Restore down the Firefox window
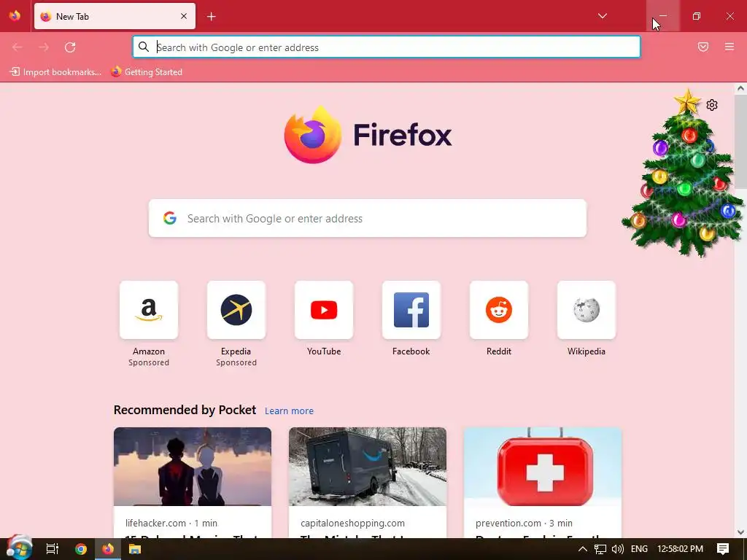Viewport: 747px width, 560px height. 697,16
